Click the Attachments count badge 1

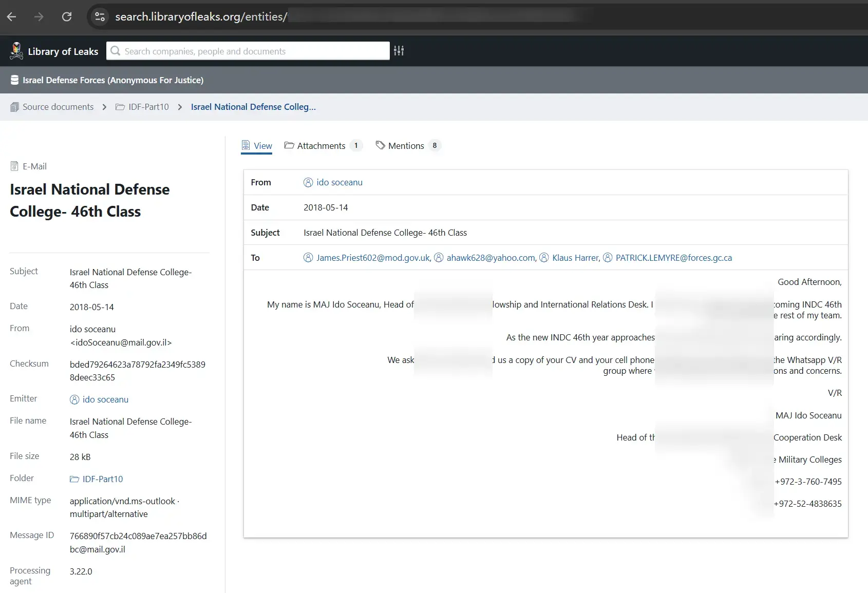point(356,145)
